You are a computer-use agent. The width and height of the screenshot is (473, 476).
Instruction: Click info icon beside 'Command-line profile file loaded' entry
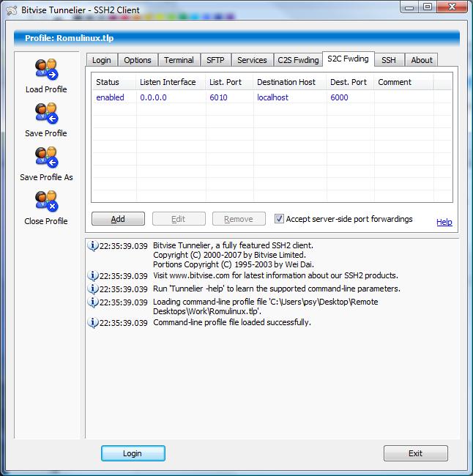point(92,322)
